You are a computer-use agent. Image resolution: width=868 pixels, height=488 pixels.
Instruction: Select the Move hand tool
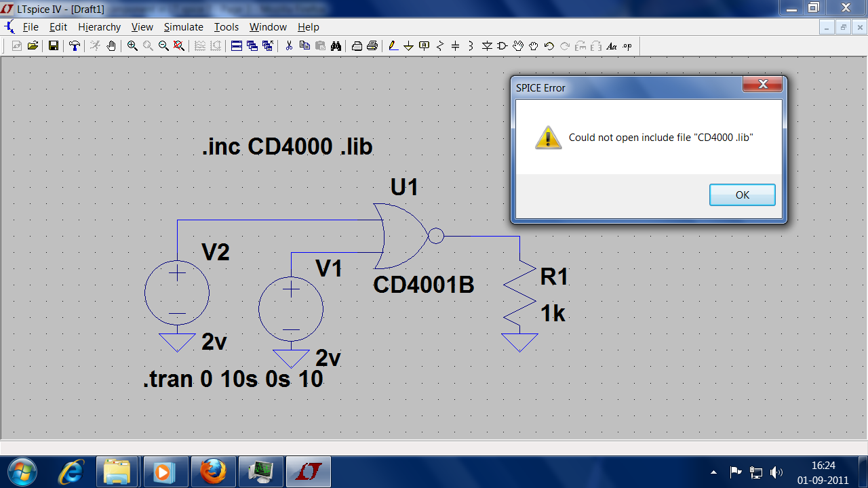click(518, 46)
